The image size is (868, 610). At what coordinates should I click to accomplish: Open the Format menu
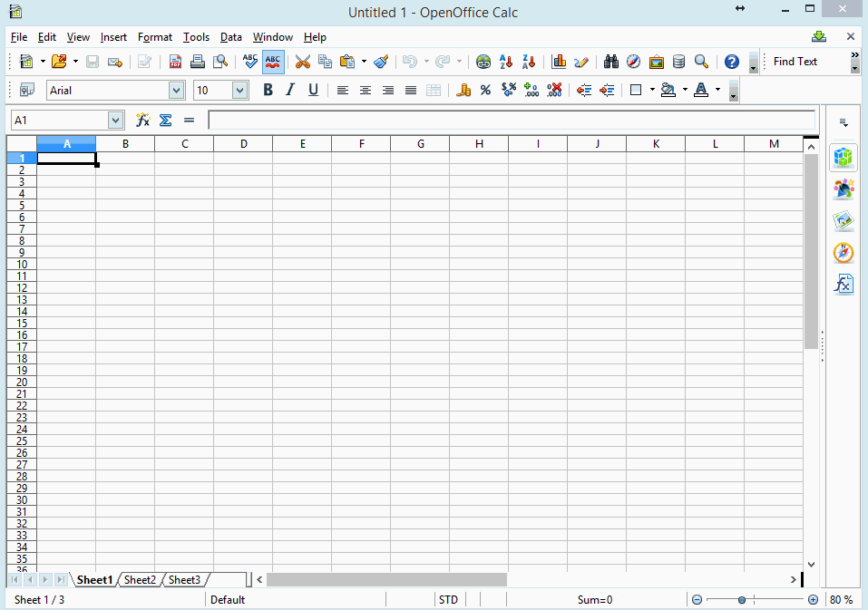tap(155, 37)
